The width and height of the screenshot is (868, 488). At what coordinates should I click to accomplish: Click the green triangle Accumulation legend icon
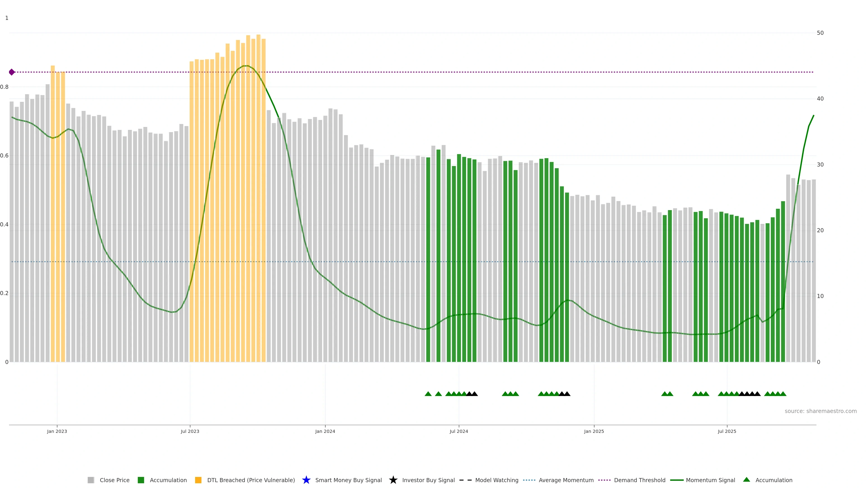[x=746, y=480]
